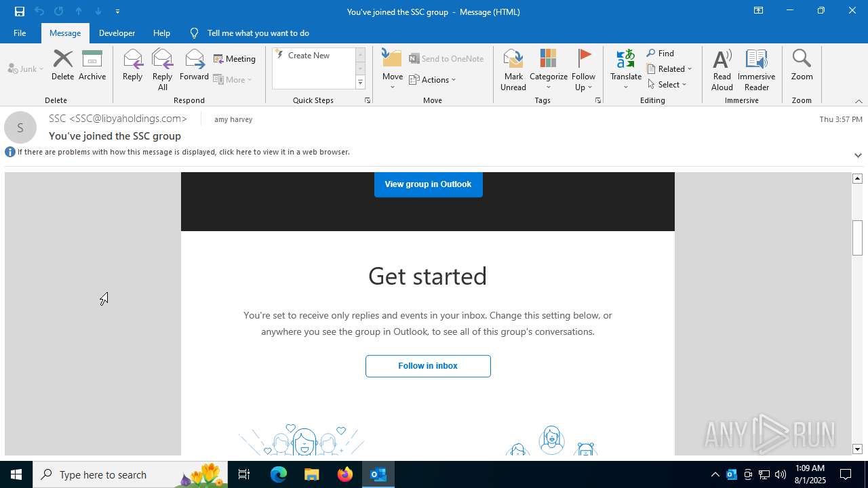Click the Undo arrow in the quick access toolbar
Viewport: 868px width, 488px height.
39,11
